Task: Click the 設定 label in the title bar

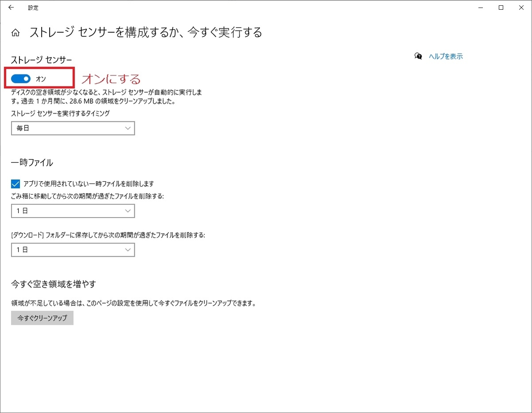Action: 34,8
